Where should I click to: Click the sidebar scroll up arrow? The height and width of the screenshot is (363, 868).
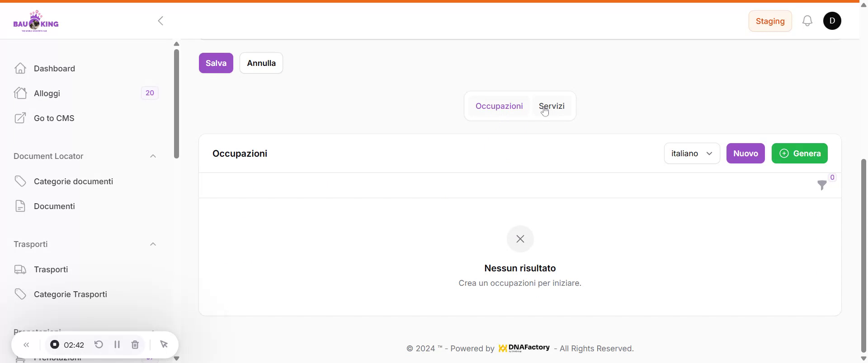pyautogui.click(x=177, y=44)
